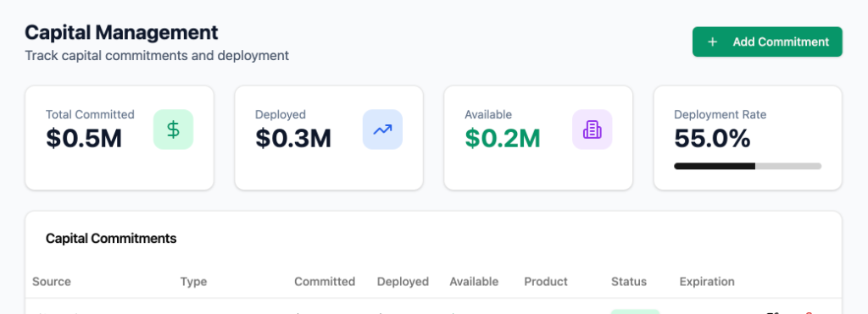868x314 pixels.
Task: Click the Source column header
Action: point(52,281)
